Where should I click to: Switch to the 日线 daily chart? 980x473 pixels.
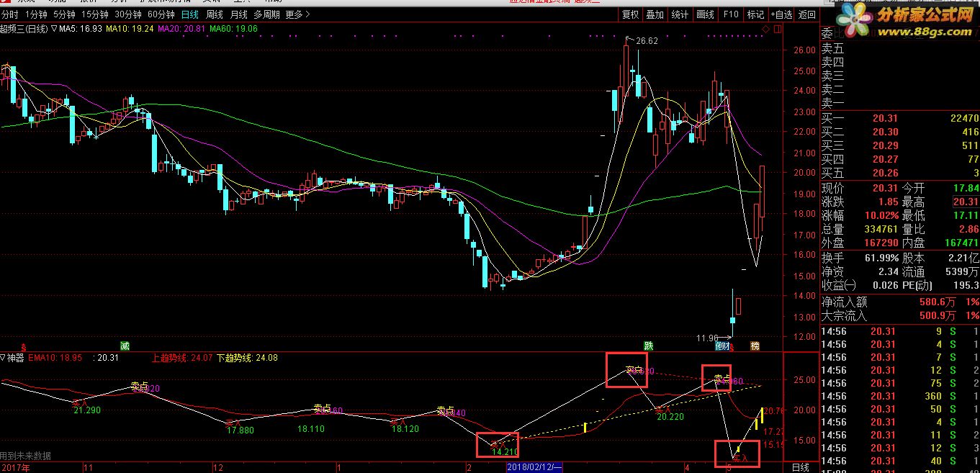coord(190,14)
